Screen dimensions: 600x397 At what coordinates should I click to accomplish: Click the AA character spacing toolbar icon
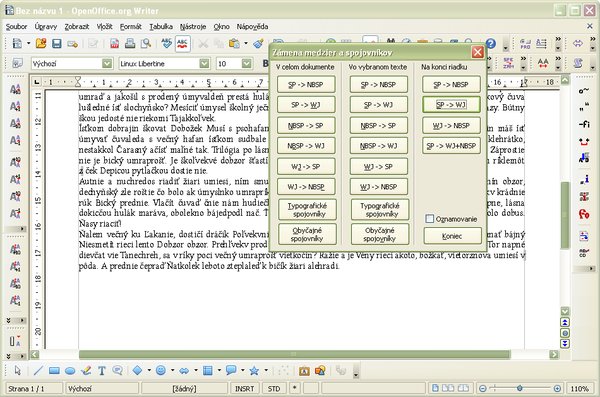[543, 63]
